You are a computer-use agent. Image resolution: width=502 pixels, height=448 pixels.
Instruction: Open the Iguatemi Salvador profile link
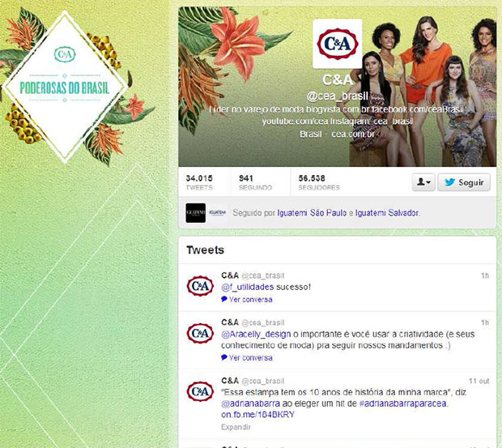(x=387, y=213)
